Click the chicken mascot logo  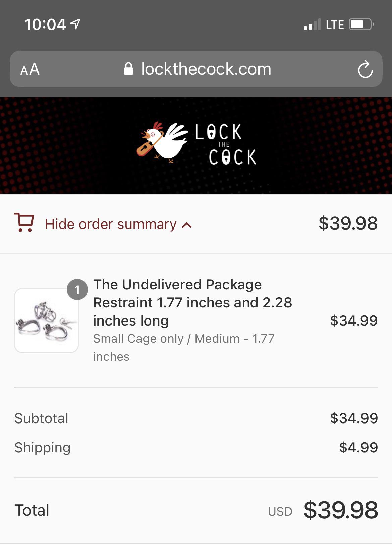coord(162,142)
